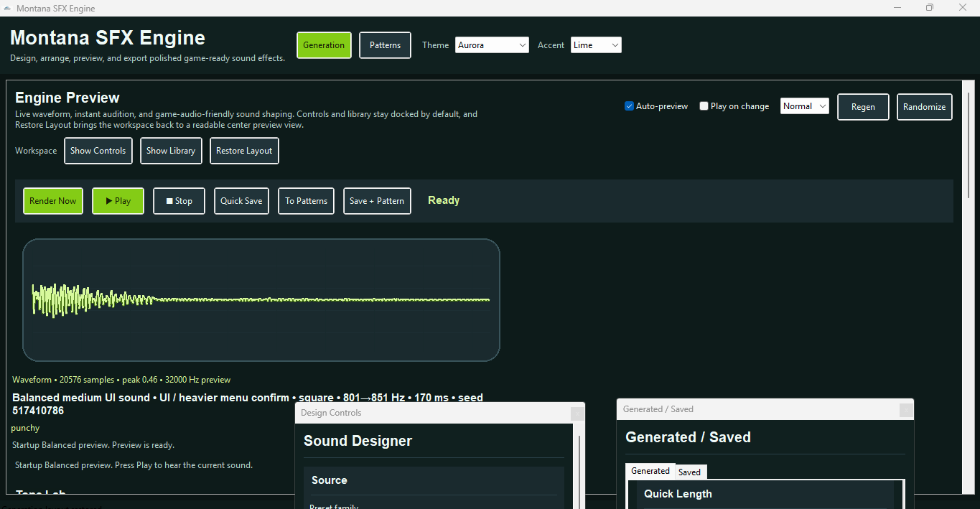Viewport: 980px width, 509px height.
Task: Click the Montana SFX Engine title bar icon
Action: click(x=7, y=8)
